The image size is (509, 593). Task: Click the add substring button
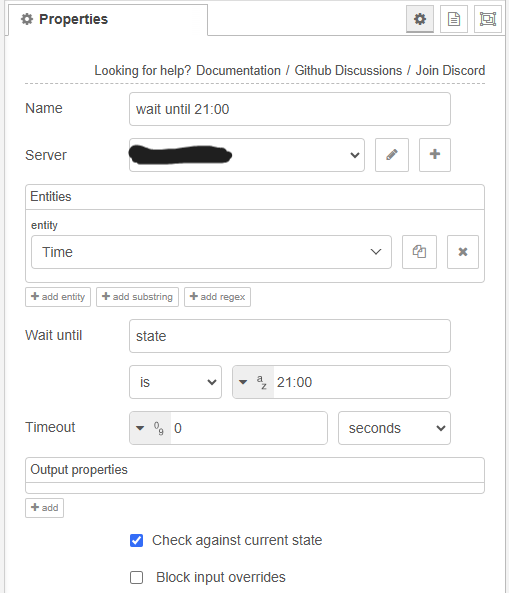(137, 297)
